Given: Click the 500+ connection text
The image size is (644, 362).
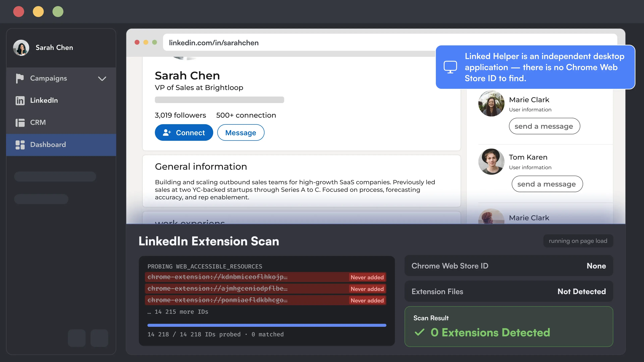Looking at the screenshot, I should 246,115.
